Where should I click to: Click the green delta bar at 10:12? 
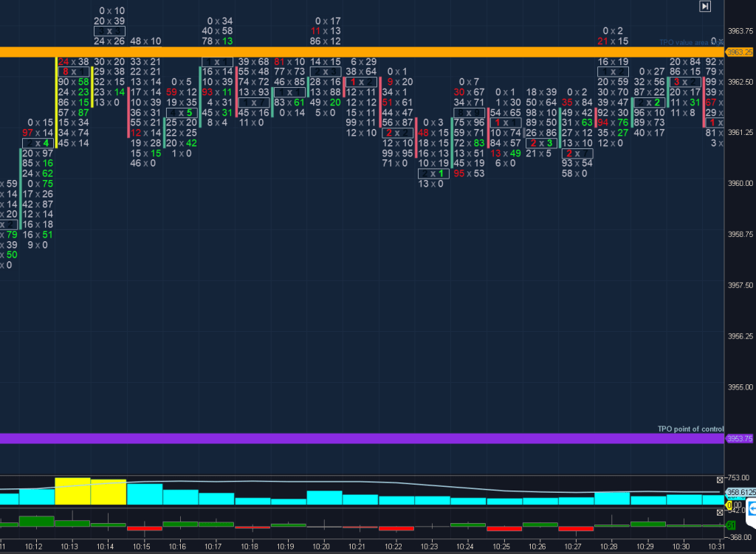coord(36,521)
